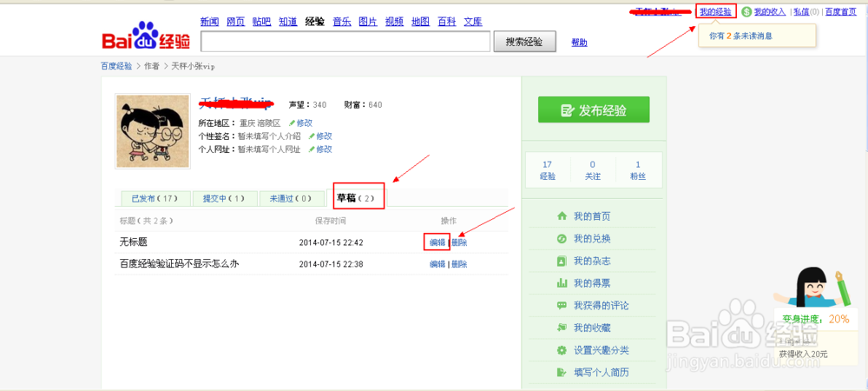Open the 图片 navigation link

367,22
